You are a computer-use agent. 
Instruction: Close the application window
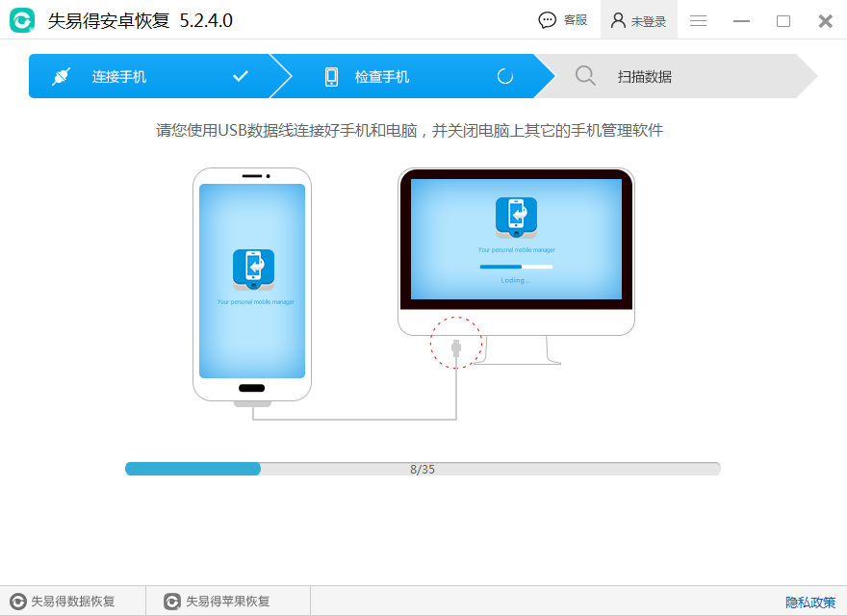[x=826, y=21]
